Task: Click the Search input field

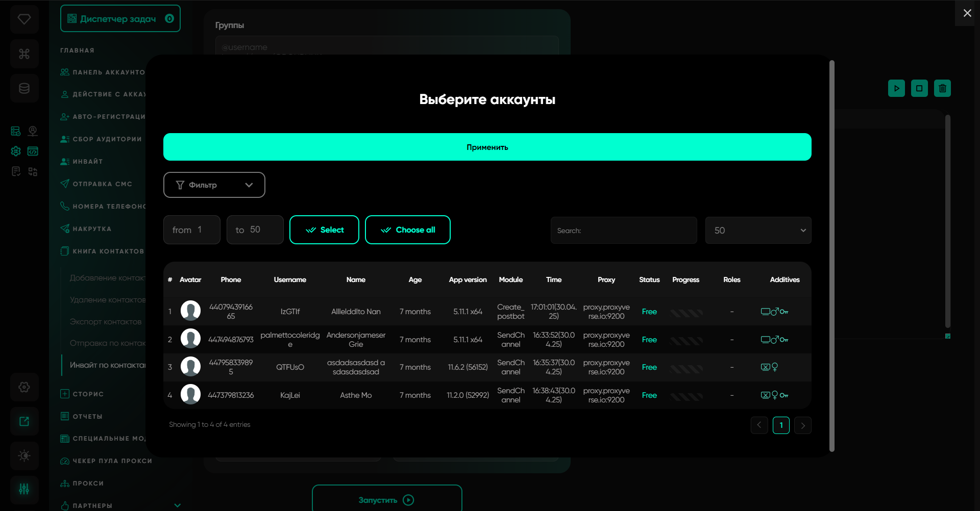Action: tap(623, 231)
